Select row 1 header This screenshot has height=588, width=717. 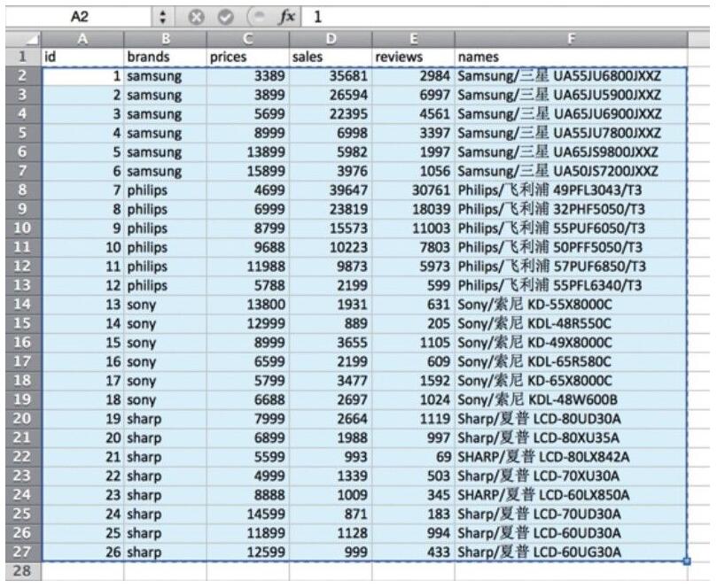[23, 57]
